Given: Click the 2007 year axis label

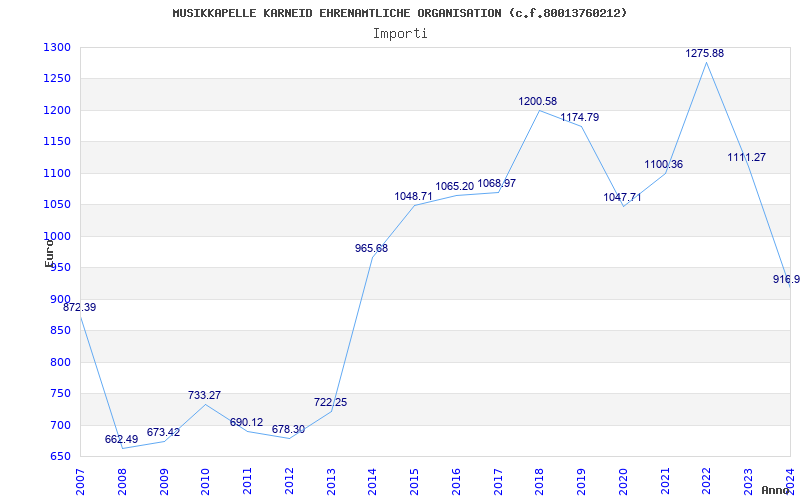Looking at the screenshot, I should click(x=80, y=483).
